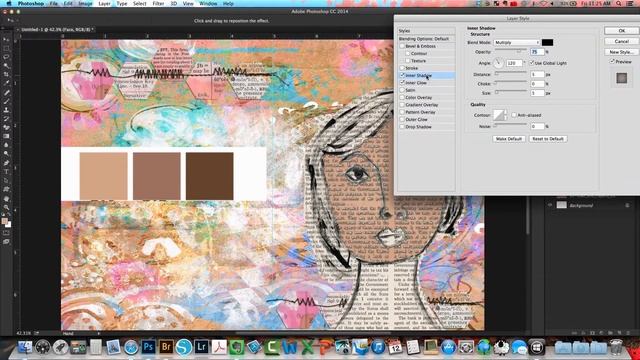Toggle the Preview checkbox
This screenshot has width=640, height=360.
612,62
